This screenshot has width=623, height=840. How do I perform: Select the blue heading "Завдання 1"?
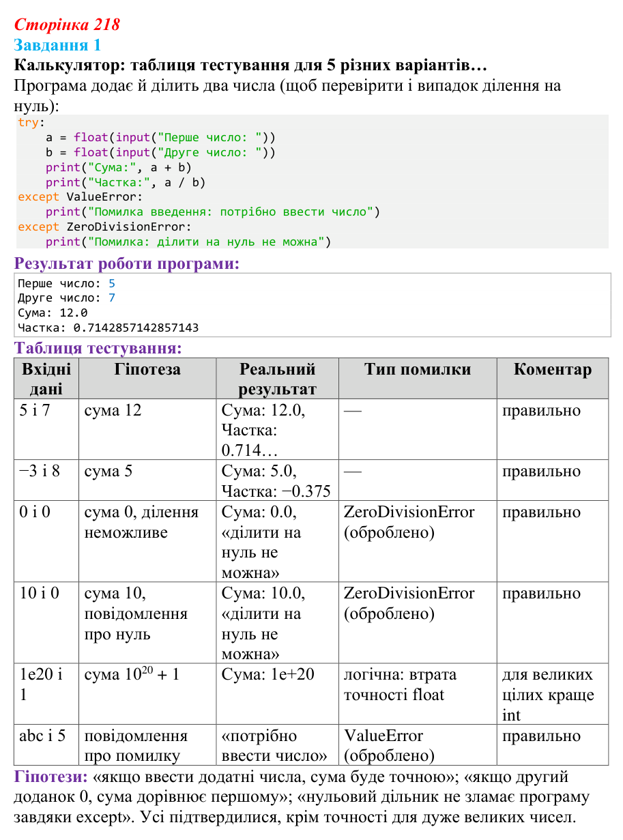[x=57, y=46]
